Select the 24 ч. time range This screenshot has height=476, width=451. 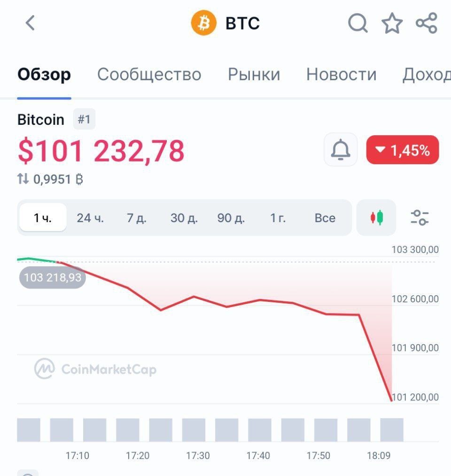[x=90, y=218]
